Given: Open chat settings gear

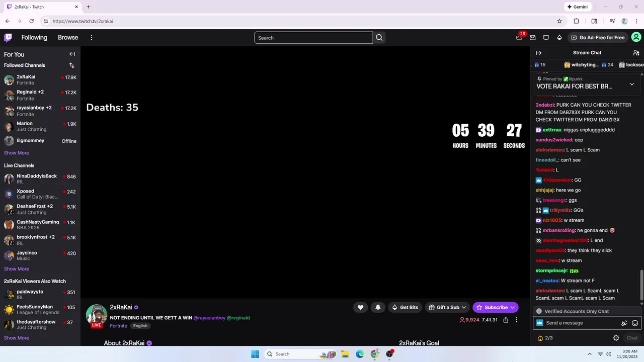Looking at the screenshot, I should 616,338.
